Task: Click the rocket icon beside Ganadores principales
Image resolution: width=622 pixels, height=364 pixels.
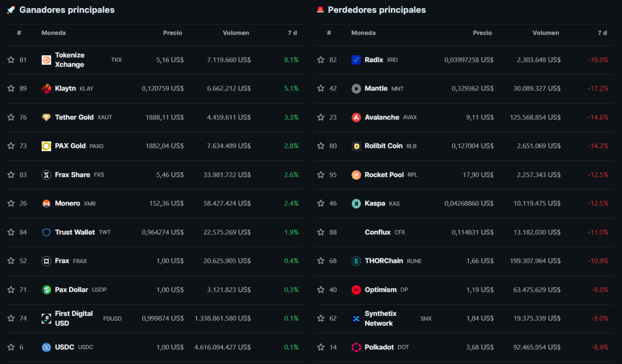Action: pos(11,10)
